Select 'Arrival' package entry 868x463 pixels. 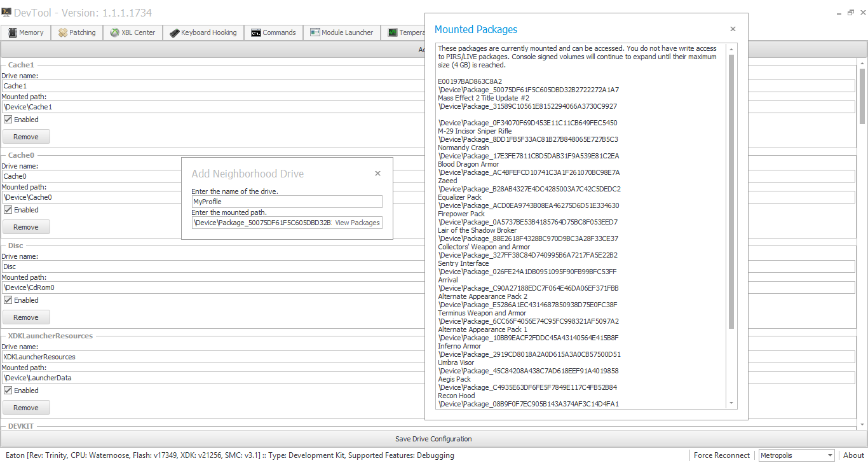point(448,280)
